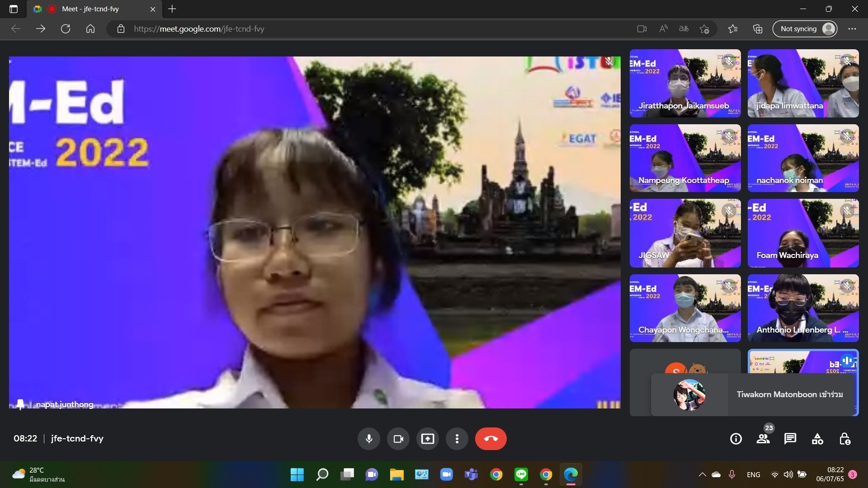The height and width of the screenshot is (488, 868).
Task: Go forward in browser history
Action: point(41,29)
